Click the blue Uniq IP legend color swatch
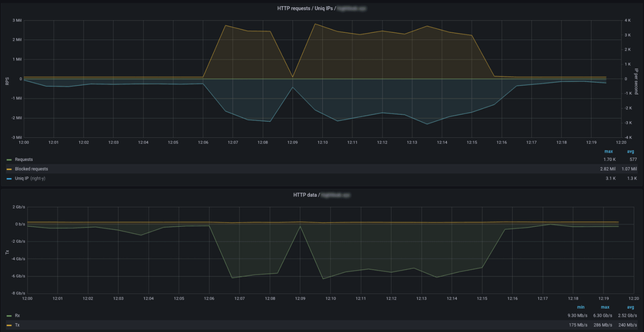Screen dimensions: 644x332 coord(8,178)
